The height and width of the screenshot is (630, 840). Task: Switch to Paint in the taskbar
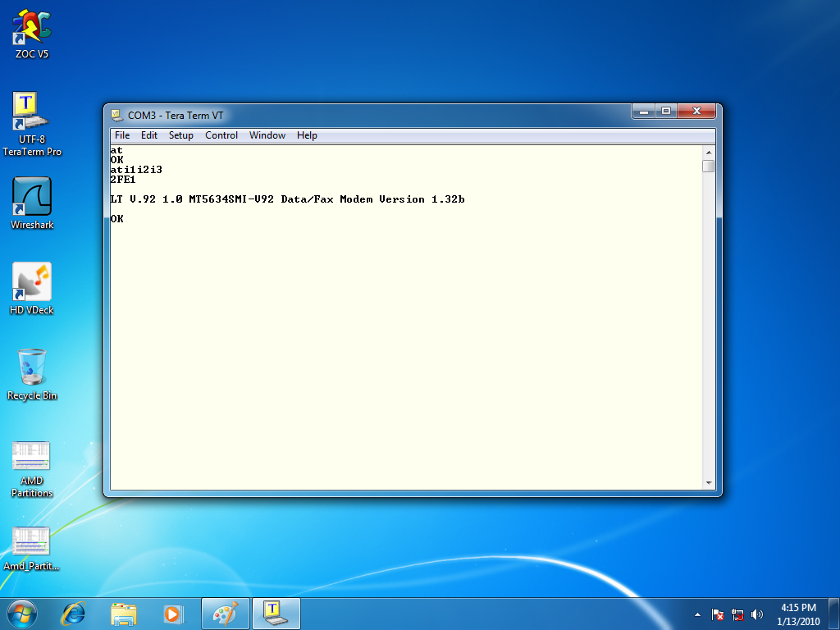[x=224, y=613]
